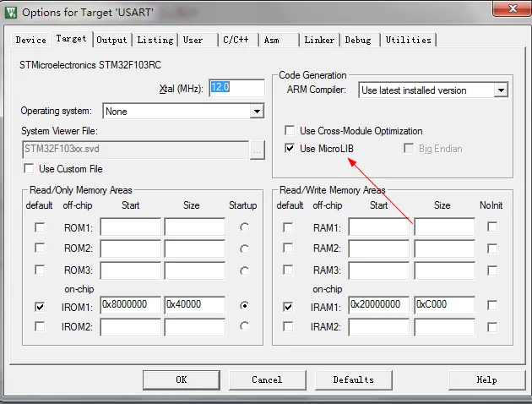The image size is (532, 404).
Task: Enable the Use Custom File checkbox
Action: 30,169
